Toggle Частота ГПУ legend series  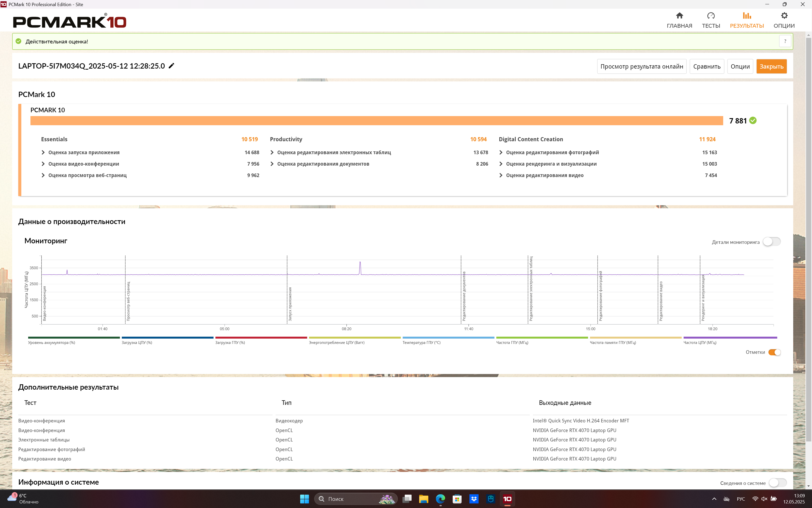click(x=542, y=340)
